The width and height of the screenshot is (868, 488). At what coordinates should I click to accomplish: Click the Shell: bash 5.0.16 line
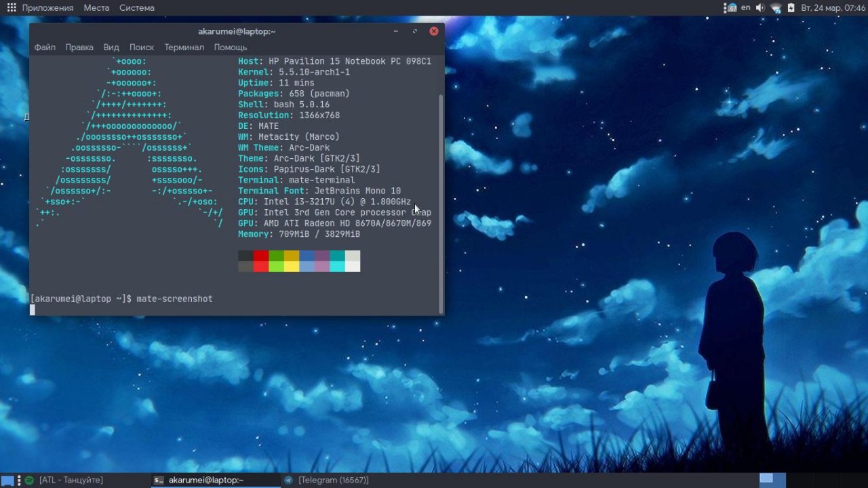[283, 105]
